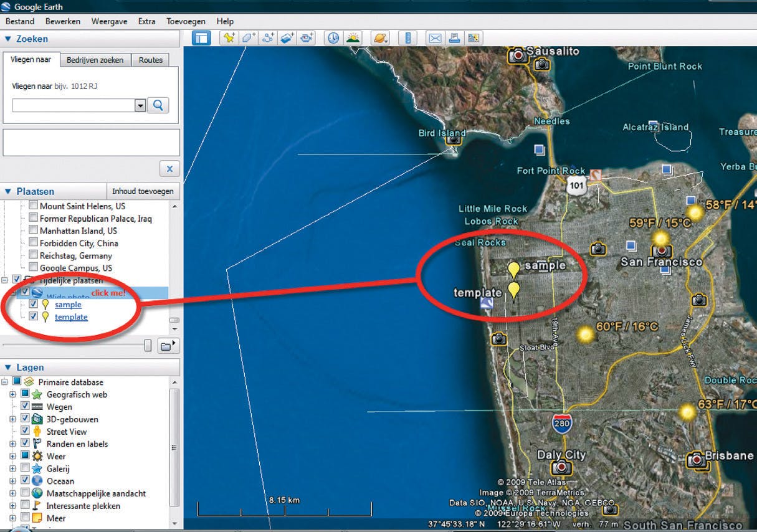757x532 pixels.
Task: Show historical imagery clock icon
Action: click(334, 38)
